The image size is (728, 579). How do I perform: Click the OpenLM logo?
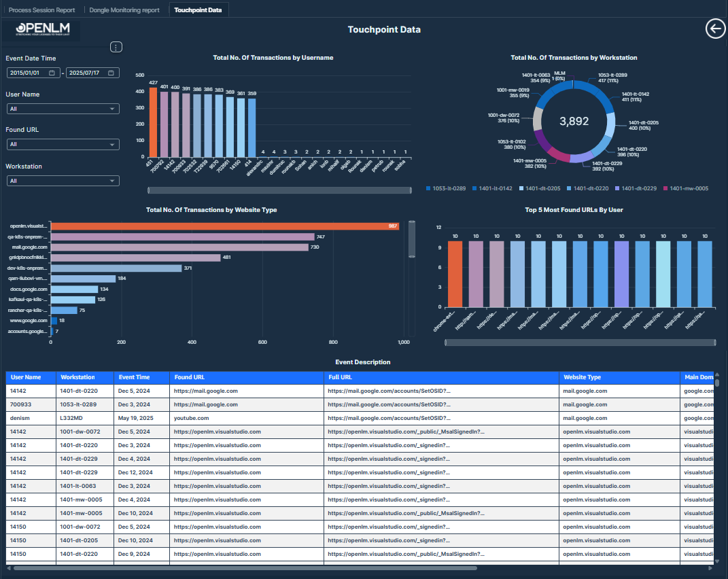click(x=43, y=31)
